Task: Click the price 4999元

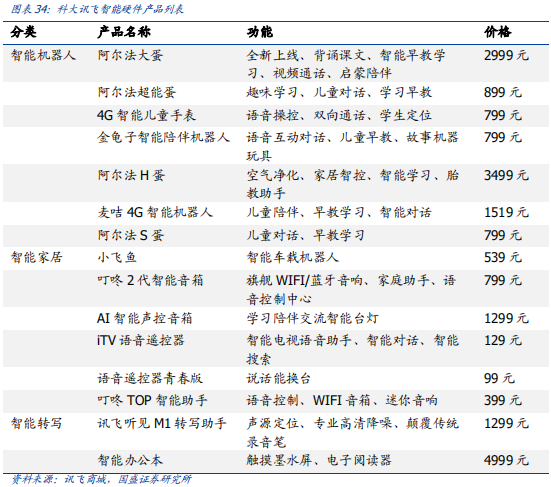Action: pyautogui.click(x=506, y=460)
